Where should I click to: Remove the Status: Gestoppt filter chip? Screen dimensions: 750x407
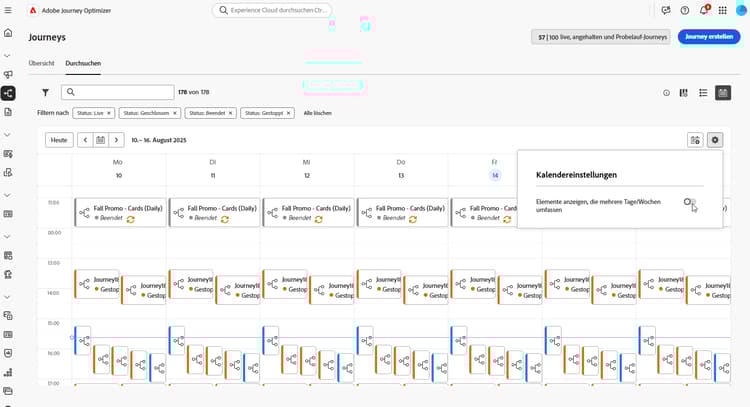coord(288,113)
